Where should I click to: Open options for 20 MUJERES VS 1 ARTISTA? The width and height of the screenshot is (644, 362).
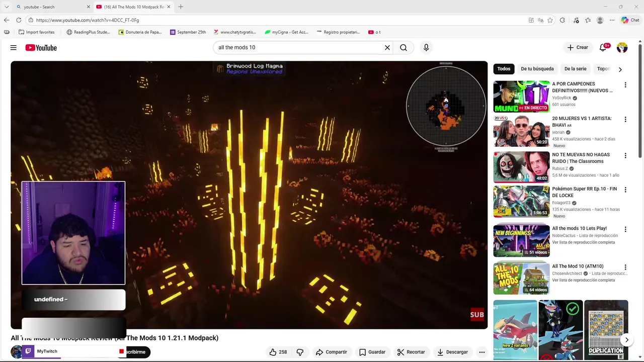(x=625, y=120)
